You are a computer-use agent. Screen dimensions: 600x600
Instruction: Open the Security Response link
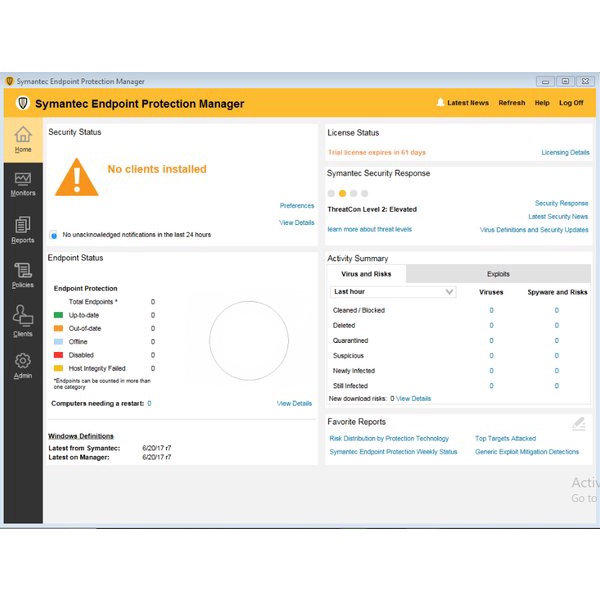coord(561,203)
